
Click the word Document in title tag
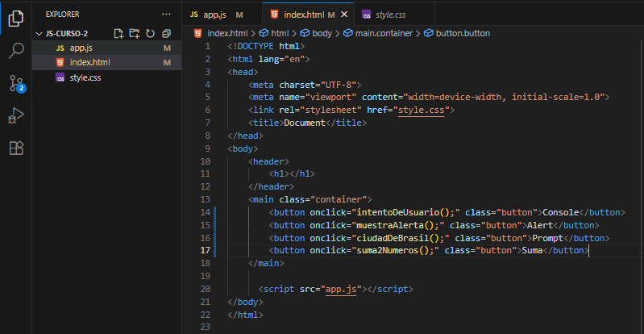point(305,123)
